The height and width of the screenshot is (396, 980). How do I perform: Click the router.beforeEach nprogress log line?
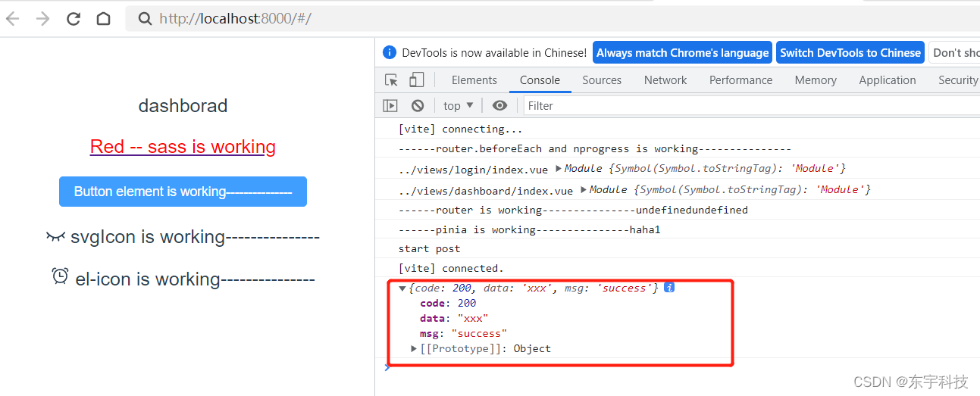click(x=595, y=149)
